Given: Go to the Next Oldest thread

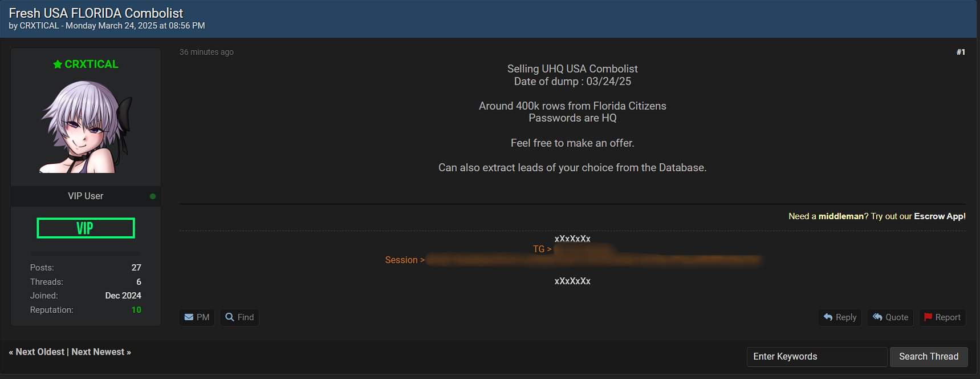Looking at the screenshot, I should point(40,352).
